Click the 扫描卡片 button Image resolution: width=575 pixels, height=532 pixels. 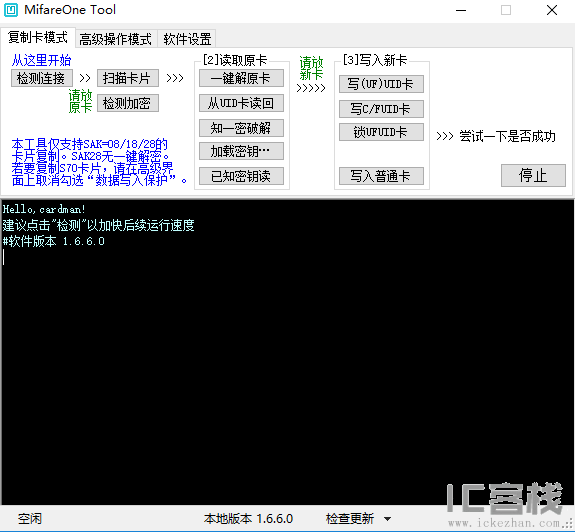pos(128,78)
